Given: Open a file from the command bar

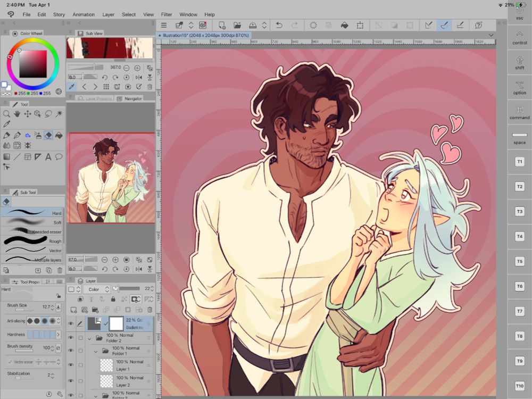Looking at the screenshot, I should 237,25.
